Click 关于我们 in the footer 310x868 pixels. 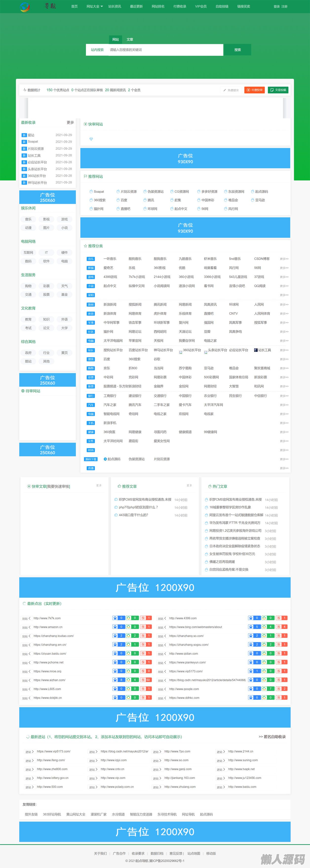pyautogui.click(x=100, y=853)
